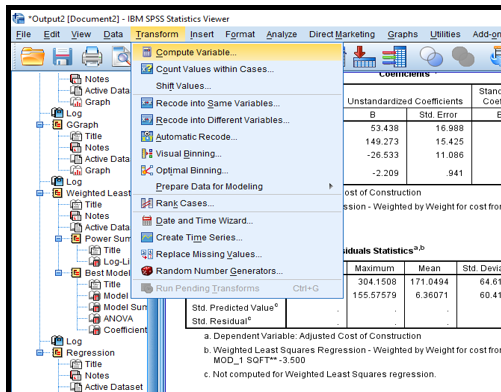Image resolution: width=501 pixels, height=392 pixels.
Task: Close the open Transform menu
Action: pyautogui.click(x=157, y=34)
